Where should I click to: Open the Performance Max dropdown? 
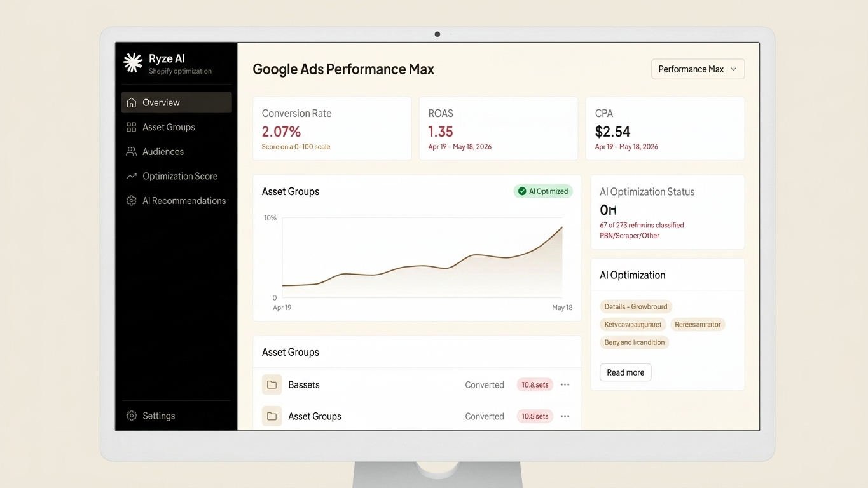tap(698, 69)
